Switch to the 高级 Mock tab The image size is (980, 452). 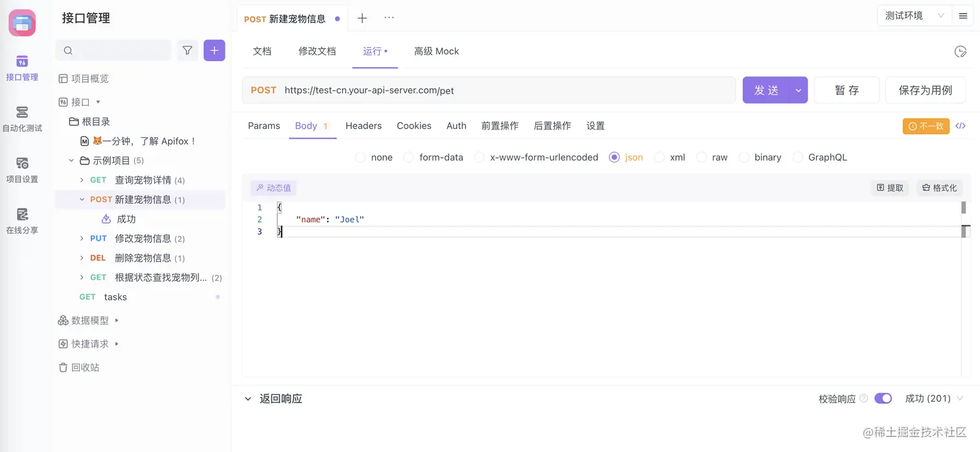pyautogui.click(x=436, y=51)
